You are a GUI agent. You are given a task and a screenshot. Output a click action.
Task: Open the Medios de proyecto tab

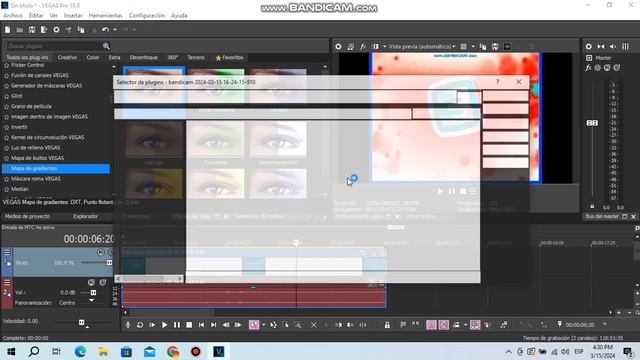(27, 216)
